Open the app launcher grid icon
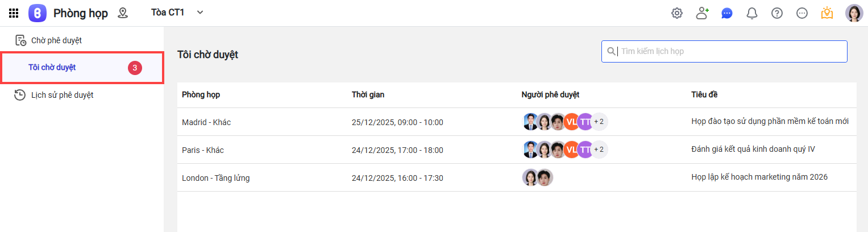 pos(14,13)
